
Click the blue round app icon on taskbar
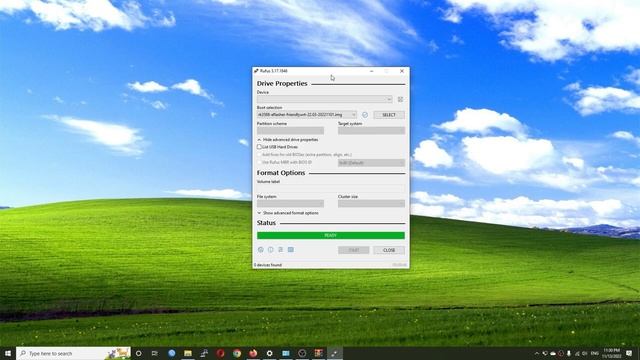coord(171,353)
